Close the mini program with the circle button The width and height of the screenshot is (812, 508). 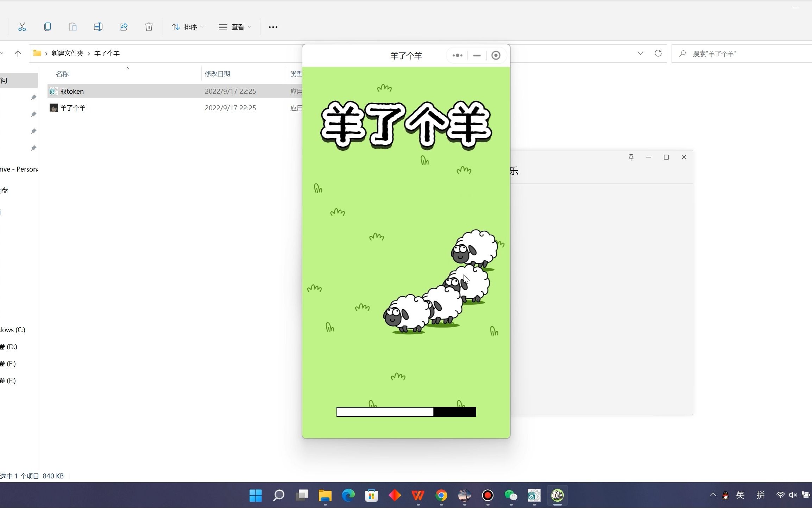click(x=496, y=55)
